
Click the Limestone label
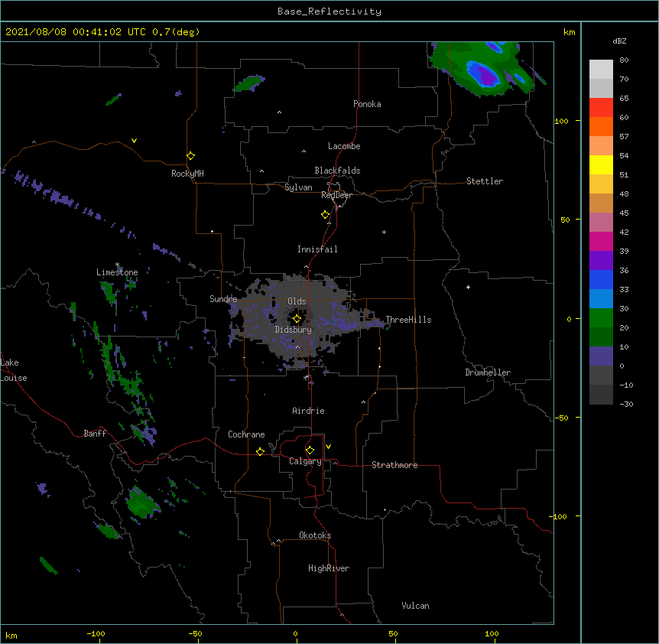[x=117, y=272]
